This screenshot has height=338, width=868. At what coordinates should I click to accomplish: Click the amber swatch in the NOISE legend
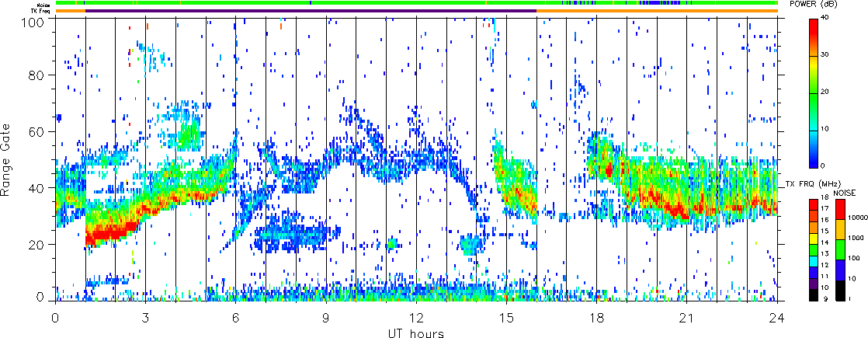[840, 229]
